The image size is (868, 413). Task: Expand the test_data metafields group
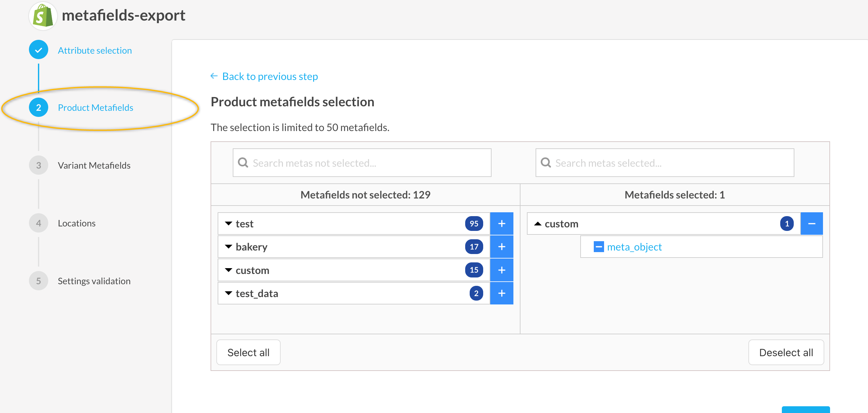pos(229,293)
